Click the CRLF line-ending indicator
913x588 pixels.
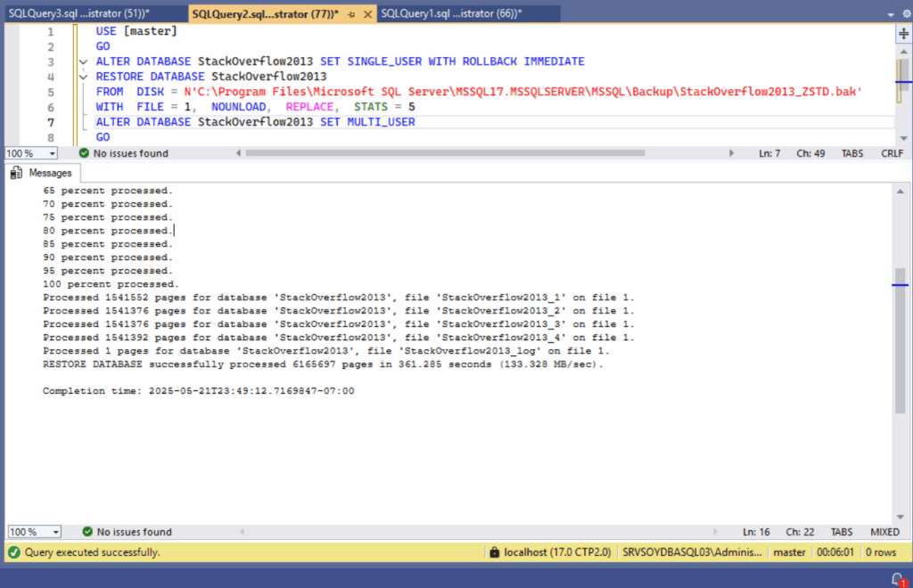tap(892, 152)
